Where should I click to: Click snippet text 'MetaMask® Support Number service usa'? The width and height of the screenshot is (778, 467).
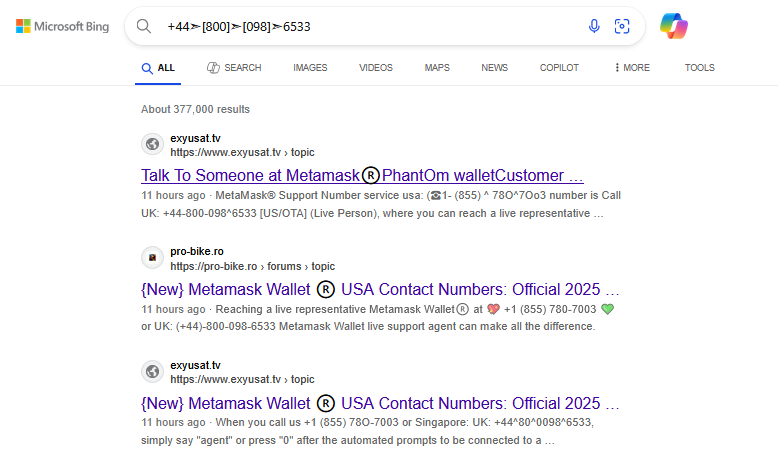319,196
